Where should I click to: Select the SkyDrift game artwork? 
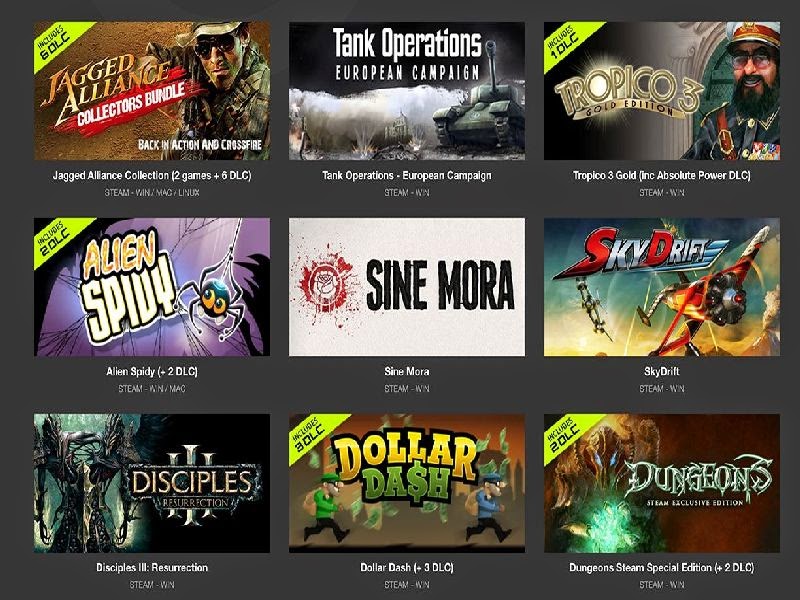coord(662,287)
